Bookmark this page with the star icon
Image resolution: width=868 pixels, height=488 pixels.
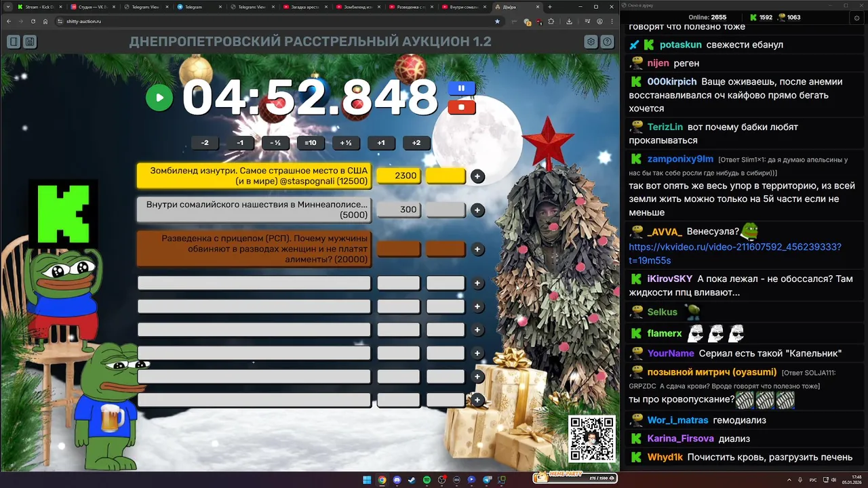[x=497, y=21]
